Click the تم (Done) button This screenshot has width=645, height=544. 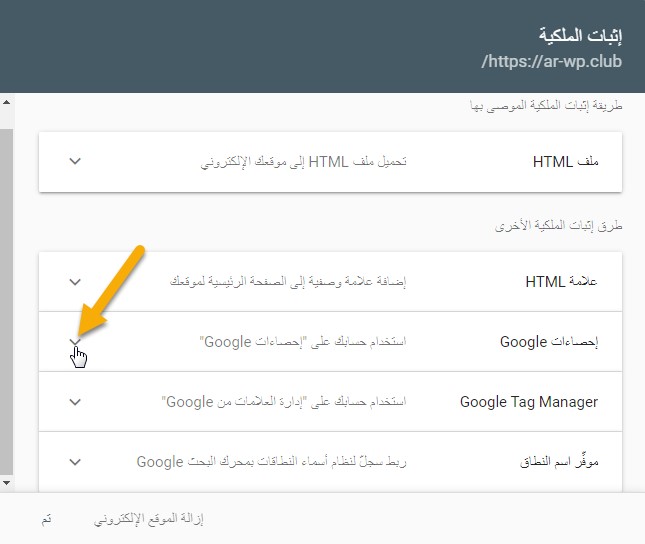point(47,520)
